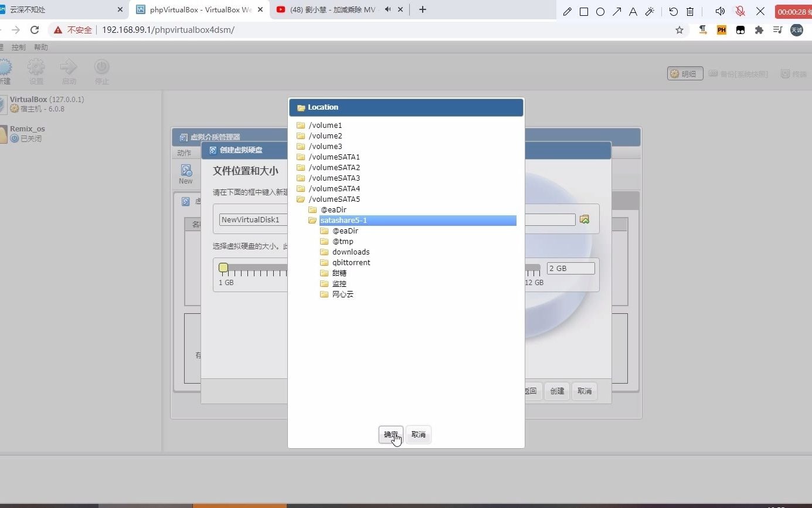Viewport: 812px width, 508px height.
Task: Undo the last annotation
Action: 674,12
